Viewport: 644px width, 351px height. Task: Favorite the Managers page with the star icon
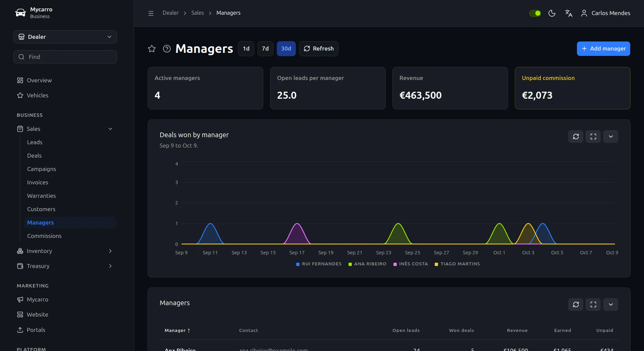(152, 49)
